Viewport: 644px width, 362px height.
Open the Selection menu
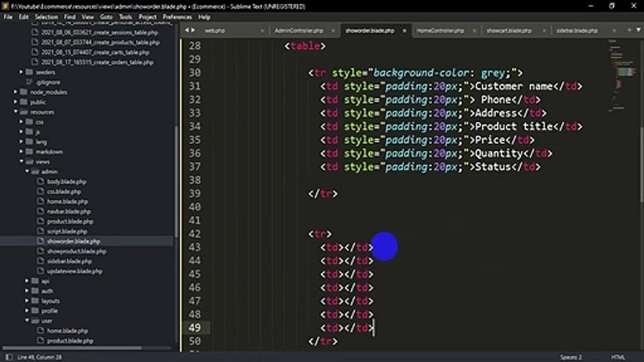tap(46, 17)
